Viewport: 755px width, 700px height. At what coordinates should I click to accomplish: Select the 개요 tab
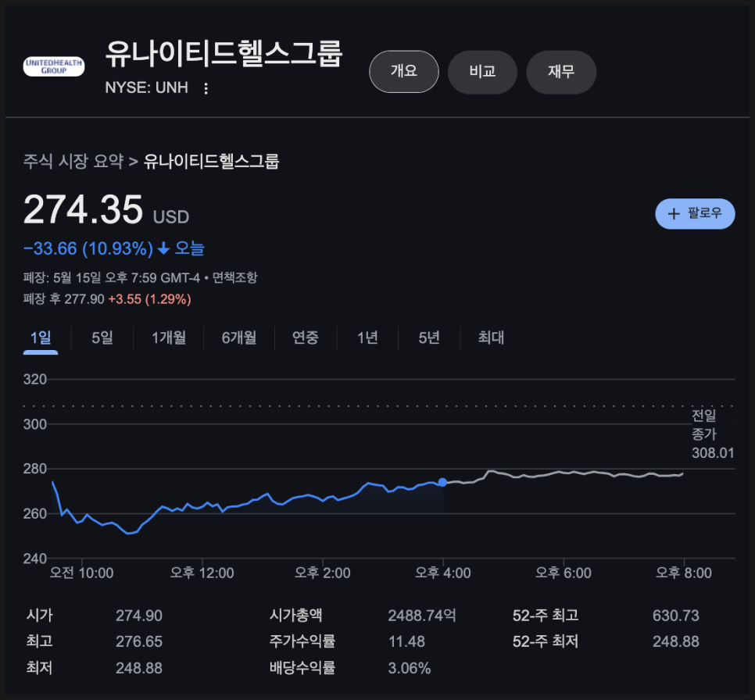point(404,72)
